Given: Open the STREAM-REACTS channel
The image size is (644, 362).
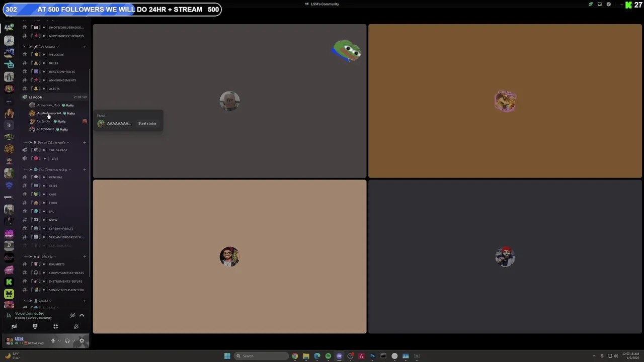Looking at the screenshot, I should coord(54,228).
